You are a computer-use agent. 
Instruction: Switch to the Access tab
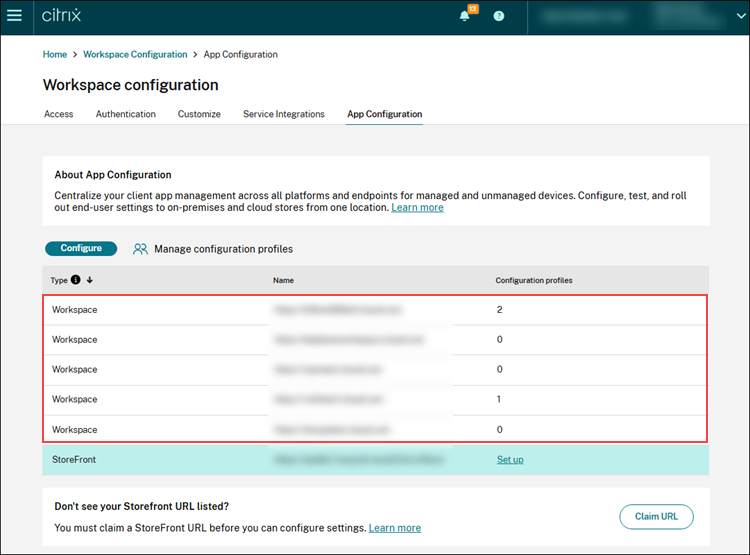(x=58, y=114)
